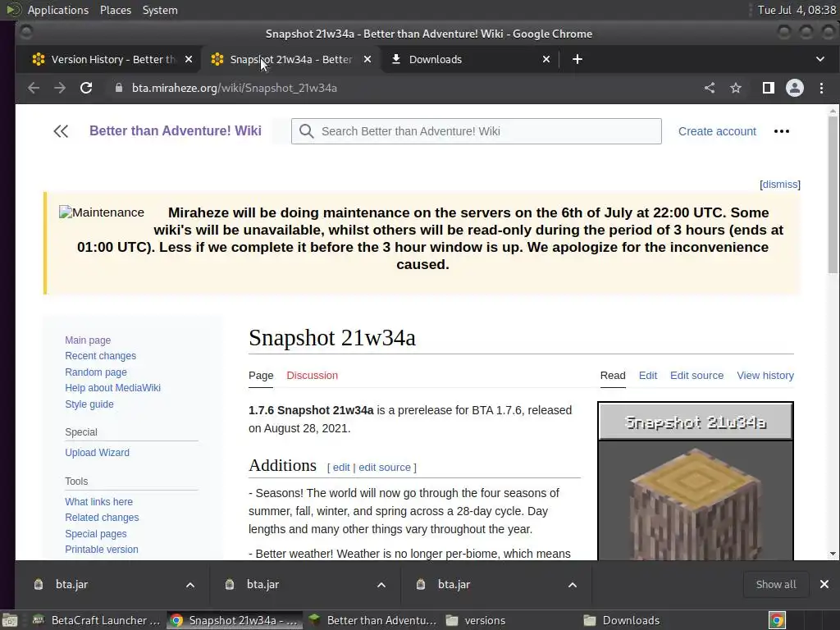Click Show all downloads button
This screenshot has width=840, height=630.
click(776, 584)
